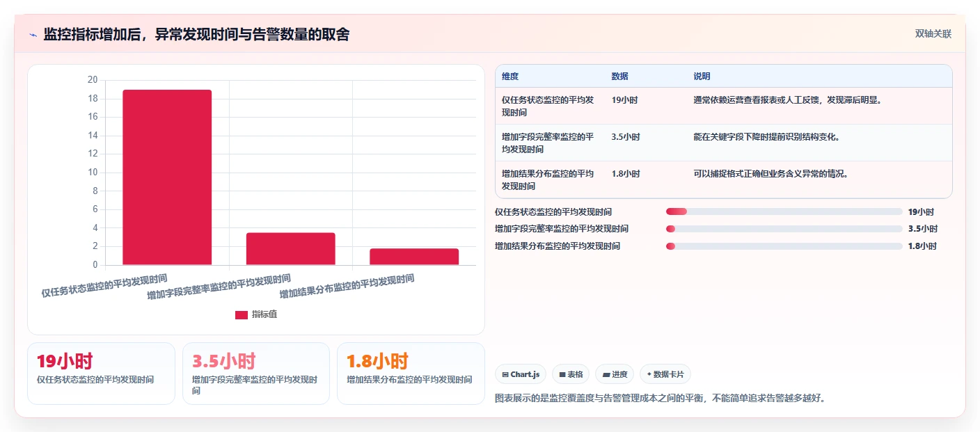The image size is (980, 432).
Task: Click the description starting 通常依赖运营查看报表
Action: coord(787,100)
